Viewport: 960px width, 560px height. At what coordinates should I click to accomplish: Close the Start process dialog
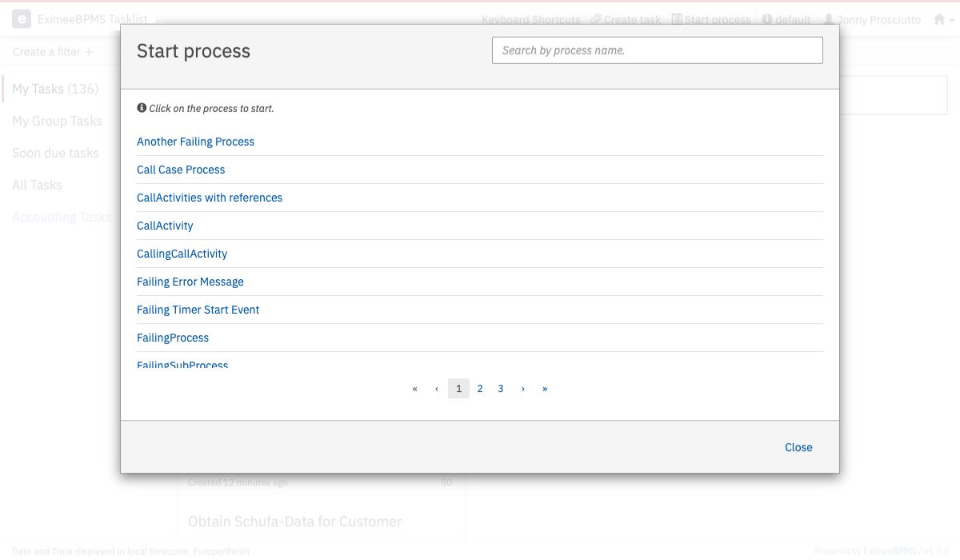point(798,447)
